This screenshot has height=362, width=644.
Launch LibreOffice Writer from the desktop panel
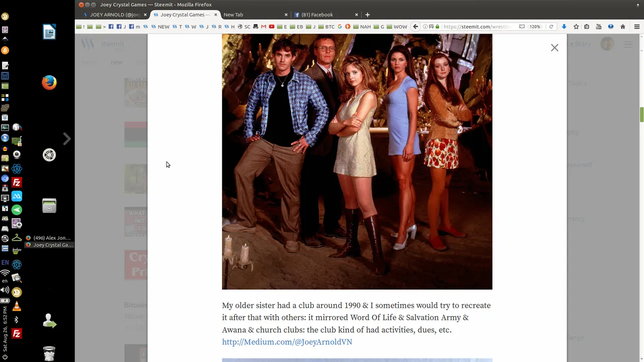[49, 32]
